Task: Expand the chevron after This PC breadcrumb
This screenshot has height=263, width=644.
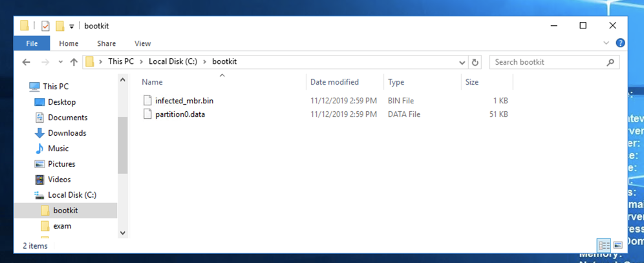Action: coord(142,62)
